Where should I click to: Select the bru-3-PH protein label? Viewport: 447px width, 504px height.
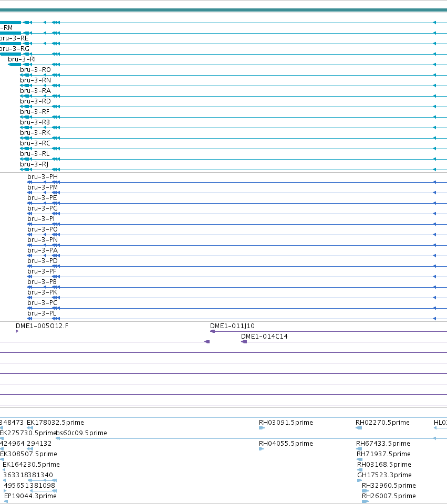(x=43, y=177)
